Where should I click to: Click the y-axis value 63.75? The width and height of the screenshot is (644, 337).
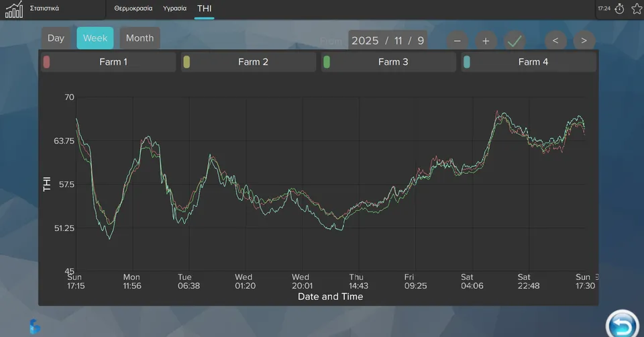(x=64, y=141)
